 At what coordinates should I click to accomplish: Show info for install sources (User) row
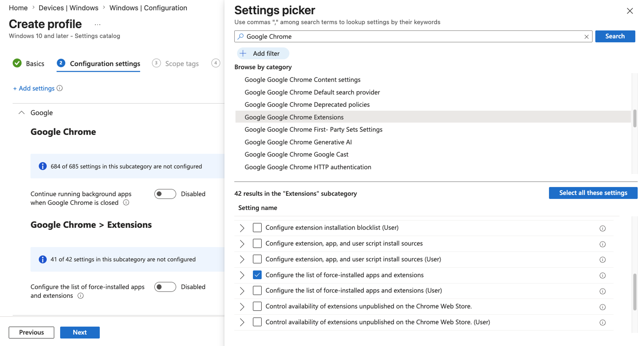[x=602, y=260]
